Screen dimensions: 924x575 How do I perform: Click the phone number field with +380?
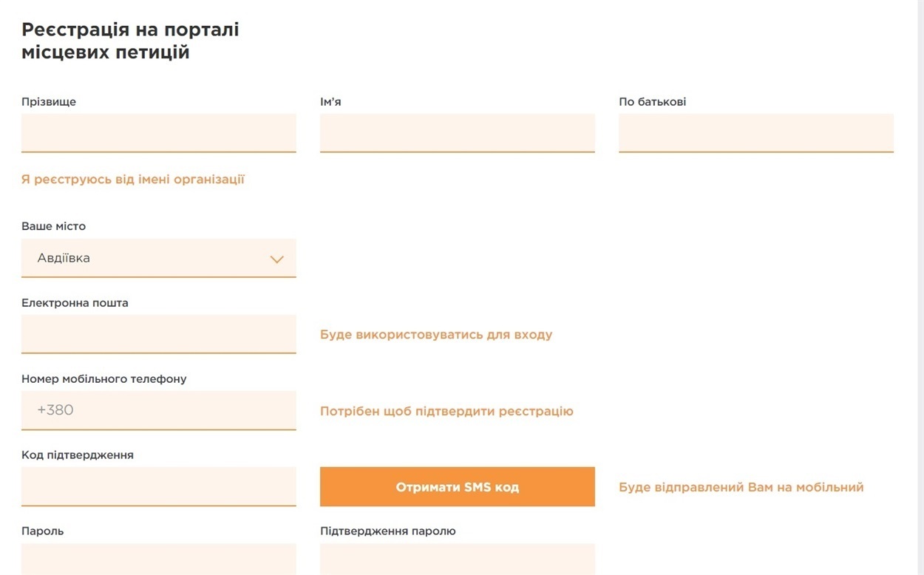159,410
